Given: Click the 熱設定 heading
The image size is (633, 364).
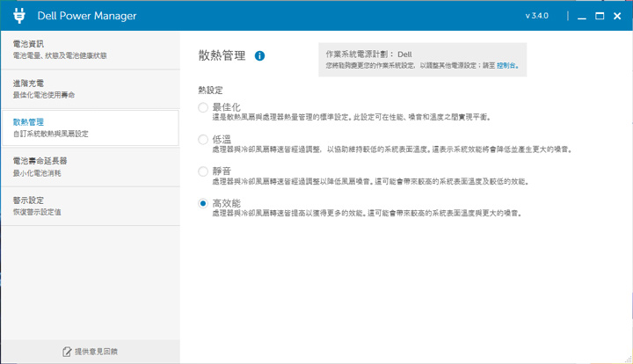Looking at the screenshot, I should [210, 90].
